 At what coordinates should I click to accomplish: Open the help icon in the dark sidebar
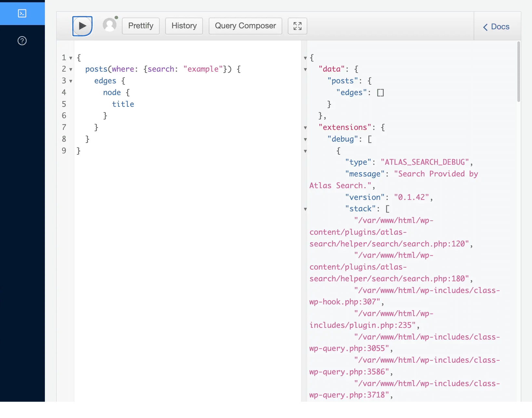(22, 41)
